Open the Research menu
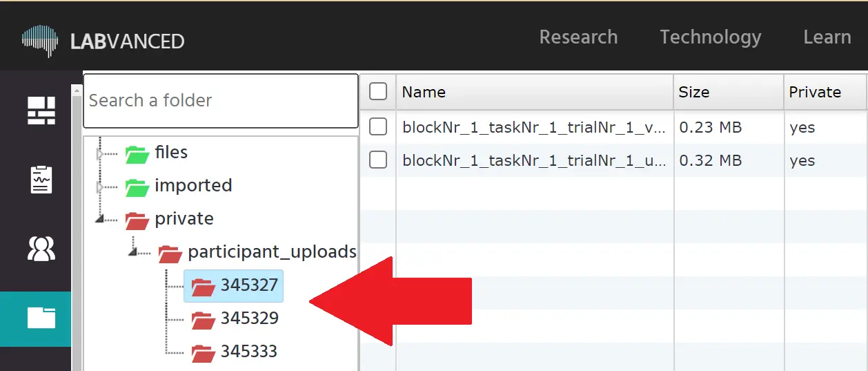Image resolution: width=868 pixels, height=371 pixels. point(578,37)
